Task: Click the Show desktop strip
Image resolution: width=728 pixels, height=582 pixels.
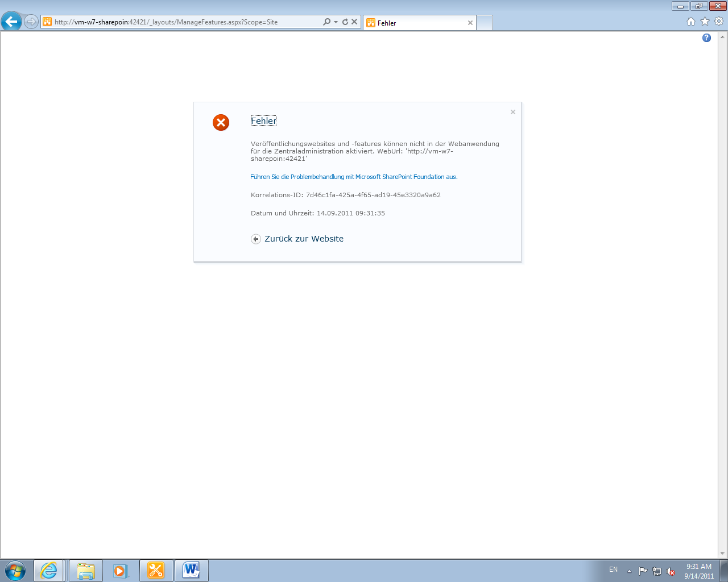Action: 723,571
